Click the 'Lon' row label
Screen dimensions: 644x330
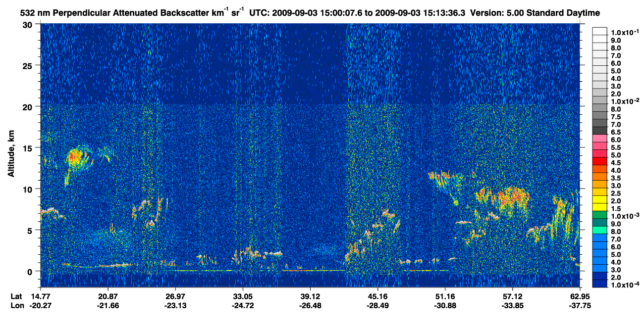click(x=16, y=305)
